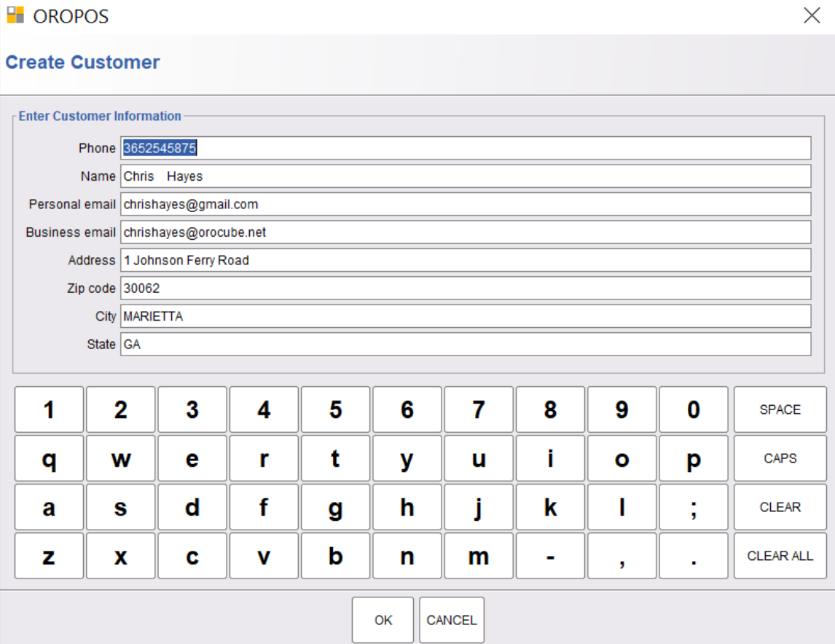Click the City field showing MARIETTA
This screenshot has width=835, height=644.
click(466, 316)
